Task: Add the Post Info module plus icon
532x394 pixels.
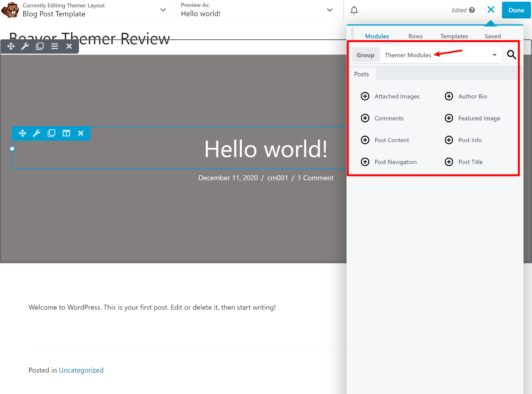Action: [449, 140]
